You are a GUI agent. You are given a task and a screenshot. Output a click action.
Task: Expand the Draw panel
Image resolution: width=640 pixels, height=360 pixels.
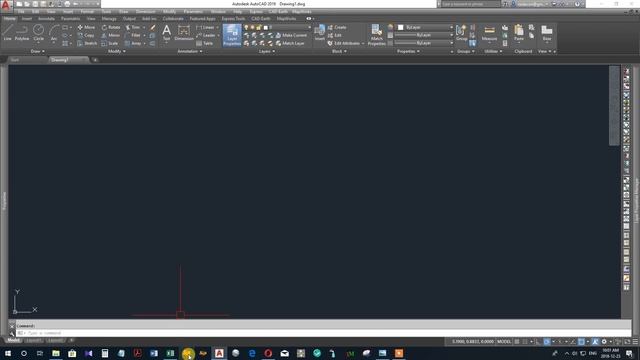[x=38, y=51]
